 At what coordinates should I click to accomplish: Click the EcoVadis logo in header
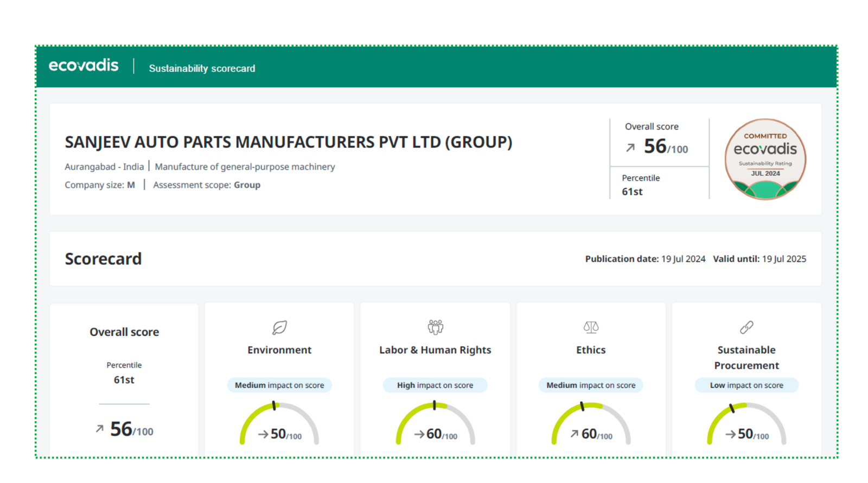84,66
